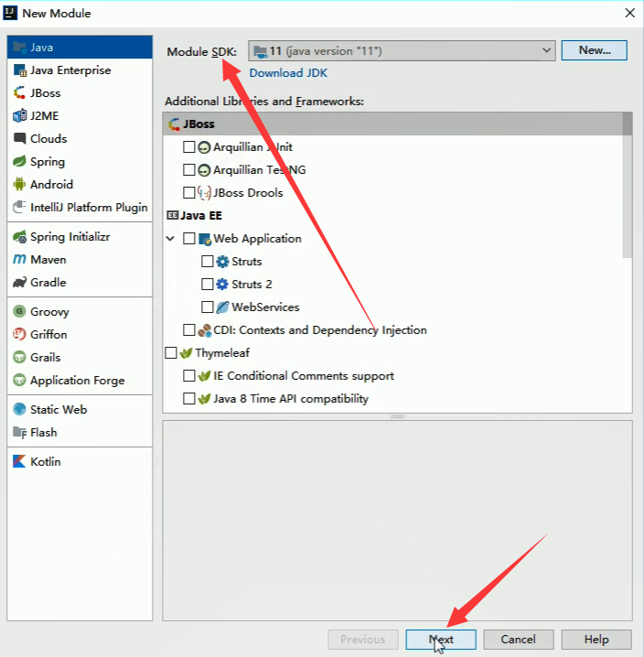The image size is (644, 657).
Task: Click the Android robot icon
Action: (x=19, y=184)
